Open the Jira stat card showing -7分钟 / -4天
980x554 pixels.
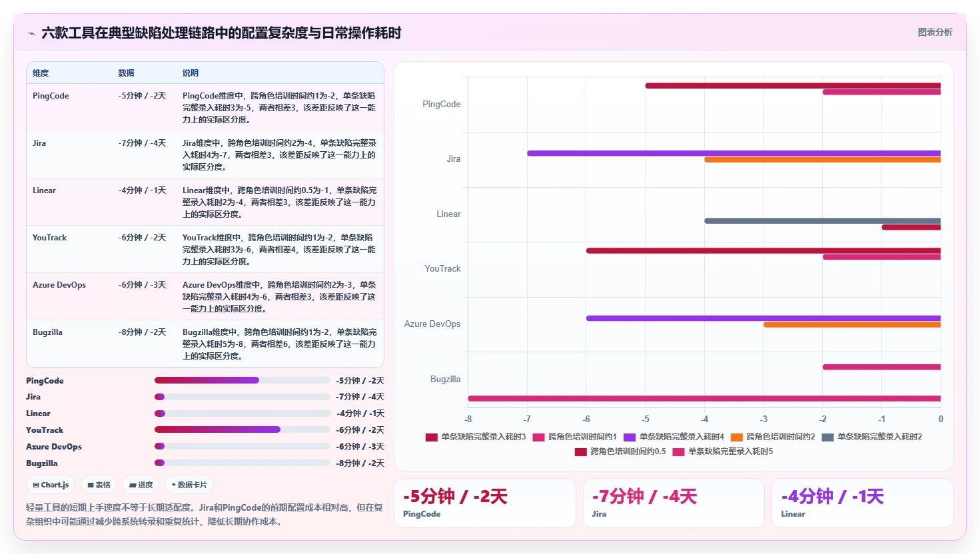(x=674, y=503)
